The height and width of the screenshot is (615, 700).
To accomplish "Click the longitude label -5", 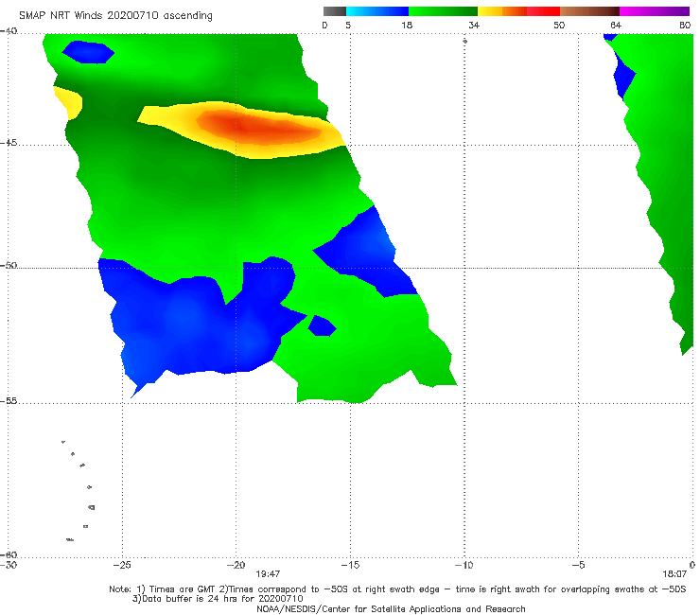I will point(578,565).
